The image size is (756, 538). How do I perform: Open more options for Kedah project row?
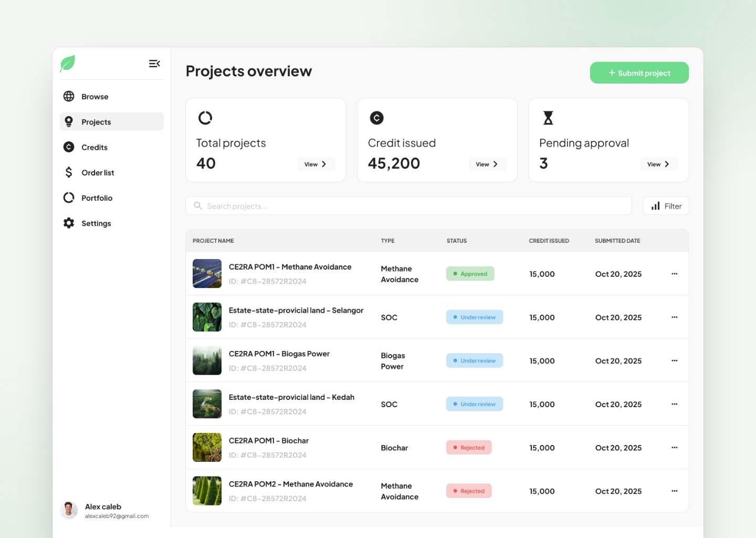(675, 404)
